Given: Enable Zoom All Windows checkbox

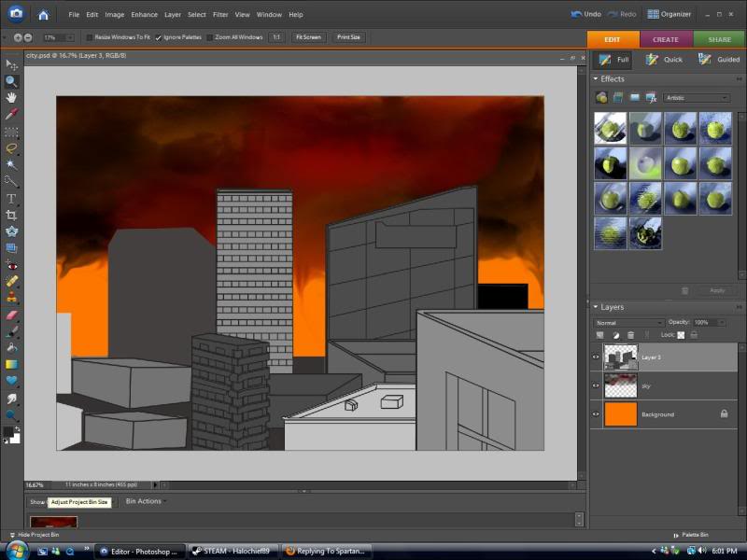Looking at the screenshot, I should pos(209,37).
